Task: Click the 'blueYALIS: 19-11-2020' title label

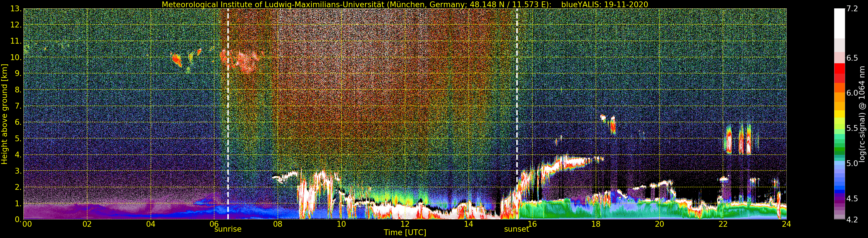Action: pyautogui.click(x=605, y=4)
